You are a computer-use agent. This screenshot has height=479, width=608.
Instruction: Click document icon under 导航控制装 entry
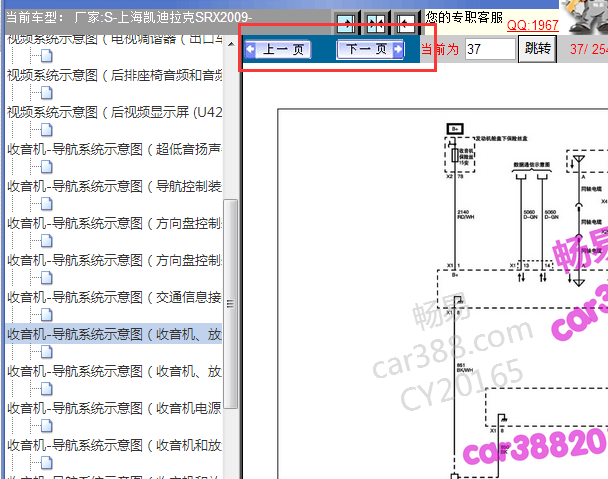point(47,204)
